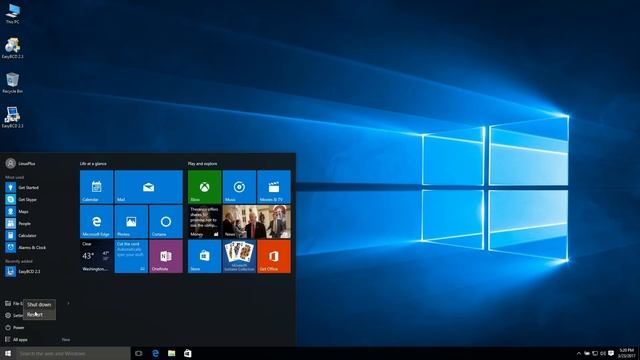
Task: Open LinuxPlus user account menu
Action: (x=20, y=163)
